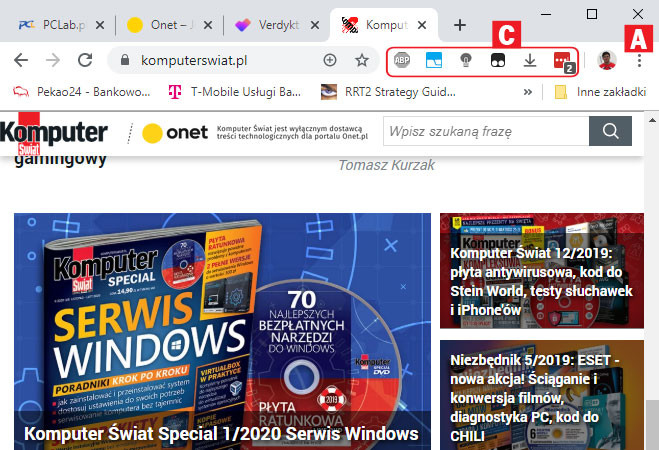Reload the komputerswiat.pl page
The width and height of the screenshot is (659, 450).
point(85,60)
